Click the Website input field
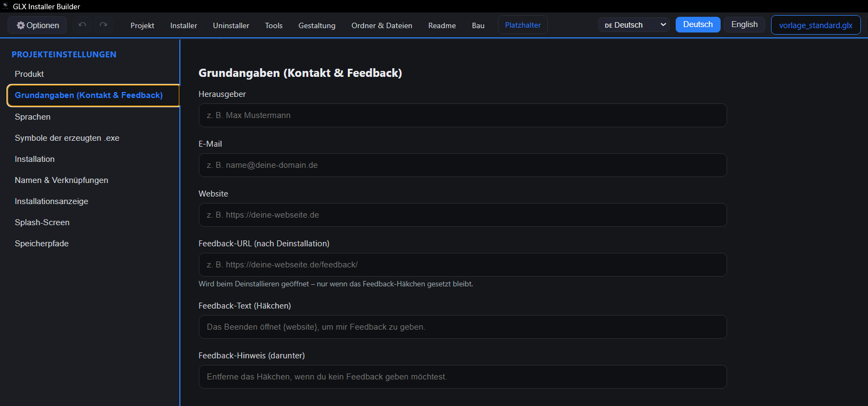 463,215
